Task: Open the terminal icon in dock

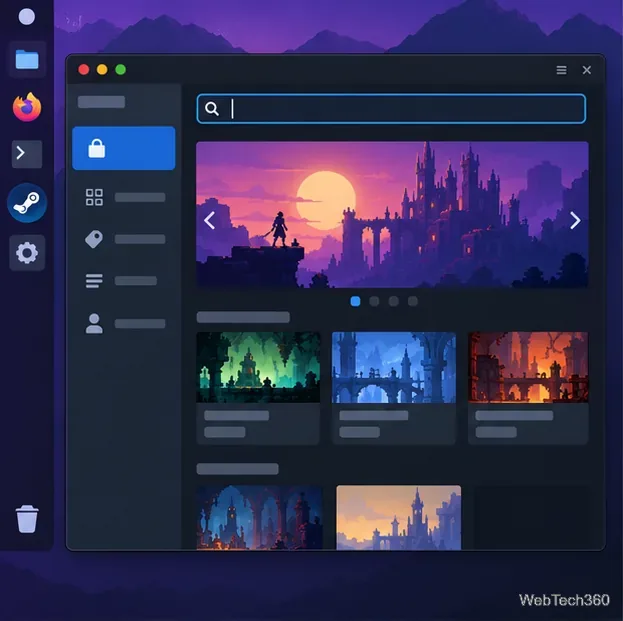Action: (x=27, y=154)
